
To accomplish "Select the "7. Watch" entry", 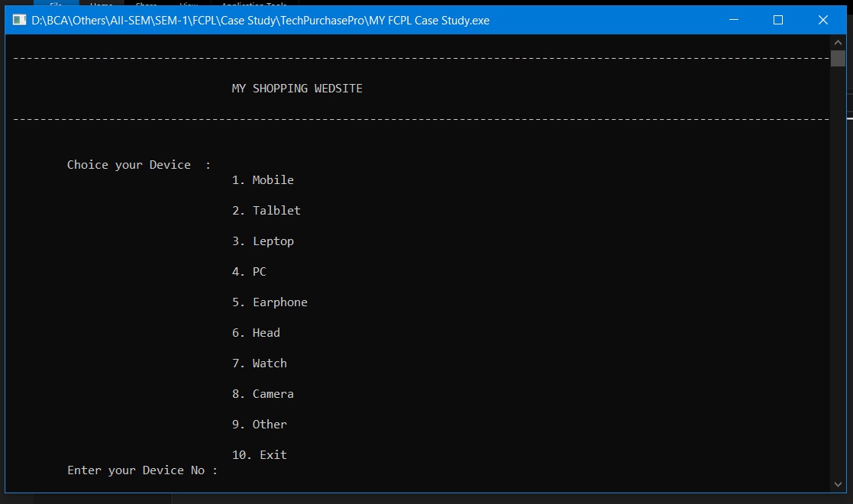I will 260,363.
